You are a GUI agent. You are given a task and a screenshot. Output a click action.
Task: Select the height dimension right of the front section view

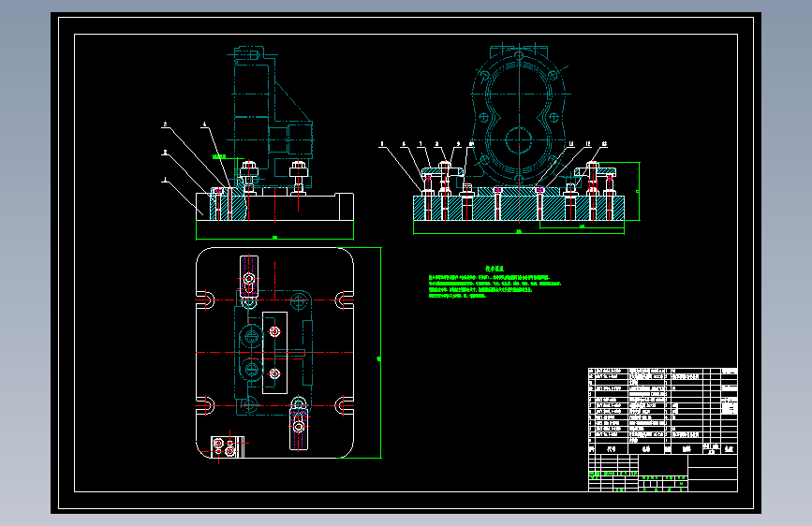pyautogui.click(x=639, y=191)
